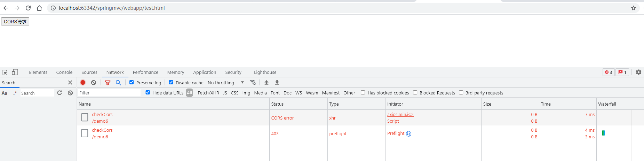Stop recording network log with red button
This screenshot has height=161, width=644.
click(x=83, y=83)
